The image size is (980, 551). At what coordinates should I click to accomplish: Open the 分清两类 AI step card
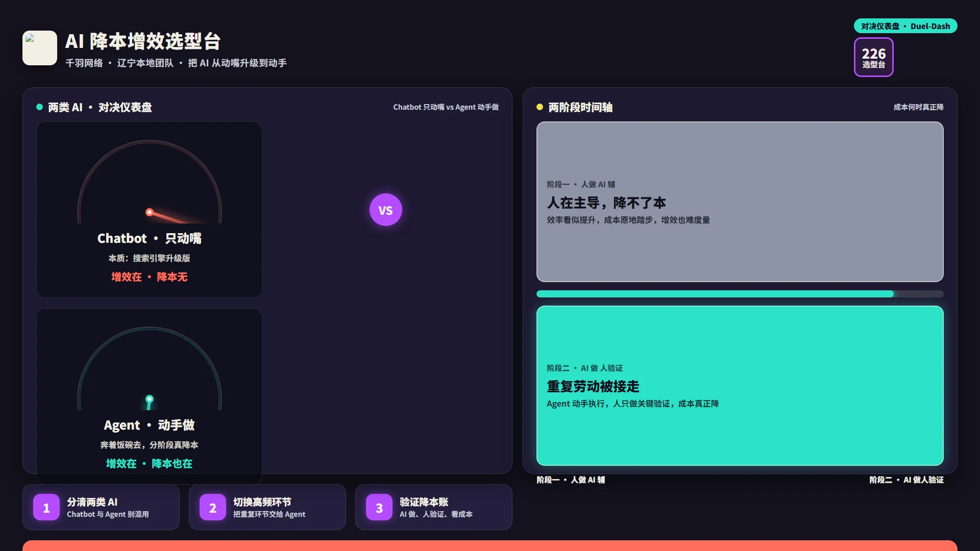[x=101, y=507]
